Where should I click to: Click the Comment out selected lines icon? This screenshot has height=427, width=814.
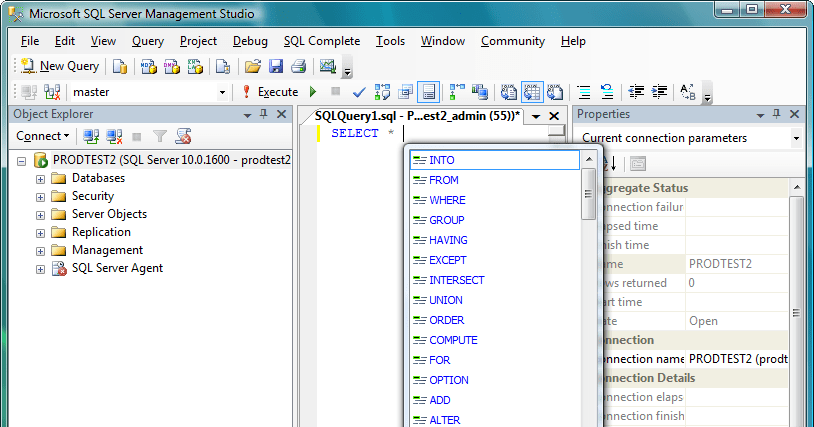point(584,92)
